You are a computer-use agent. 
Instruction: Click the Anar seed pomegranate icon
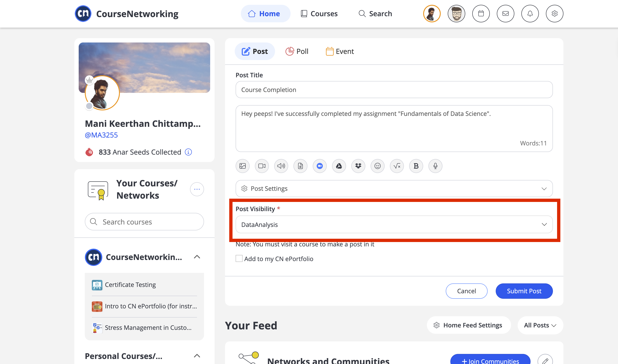pos(89,152)
